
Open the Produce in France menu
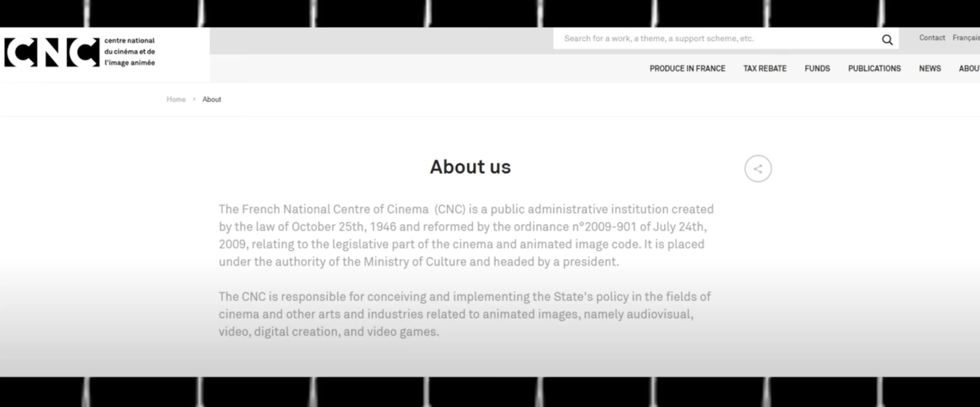(687, 68)
